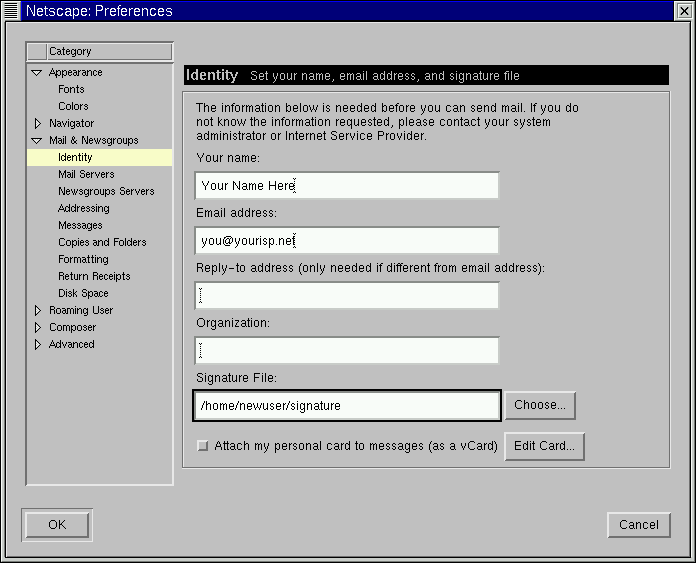Open the window menu icon in title bar
696x563 pixels.
12,11
